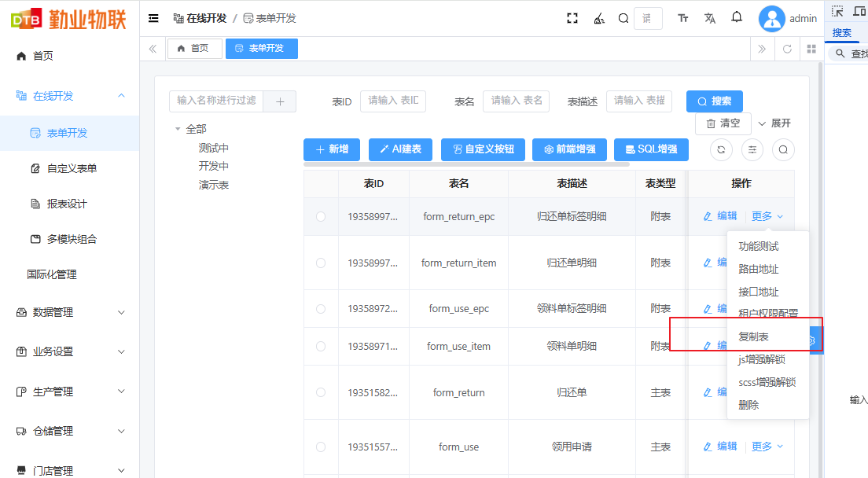Switch to the 首页 tab in the tab bar
The image size is (868, 478).
point(194,49)
